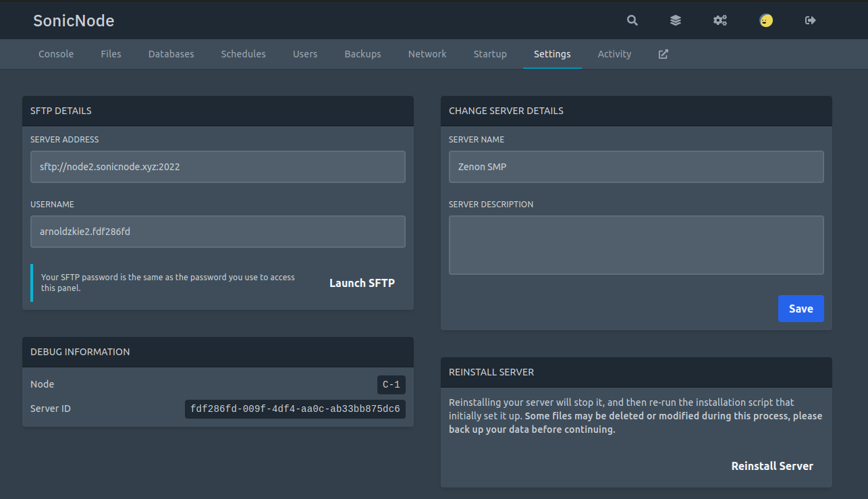Edit the Server Name field
This screenshot has width=868, height=499.
pyautogui.click(x=636, y=167)
